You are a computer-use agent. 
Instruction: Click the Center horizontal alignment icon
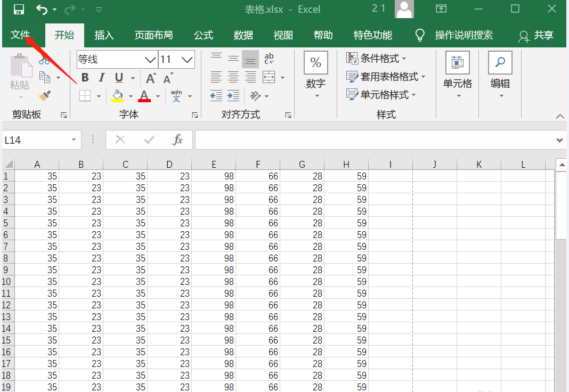233,77
